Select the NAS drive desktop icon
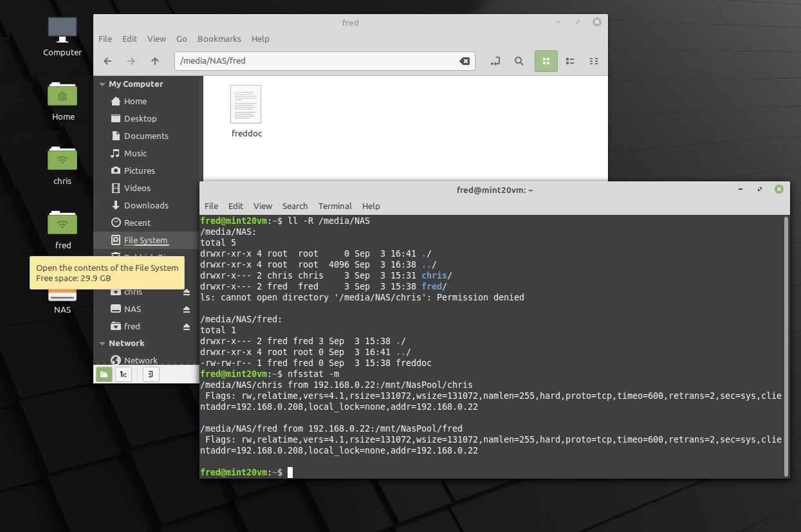 pyautogui.click(x=62, y=300)
